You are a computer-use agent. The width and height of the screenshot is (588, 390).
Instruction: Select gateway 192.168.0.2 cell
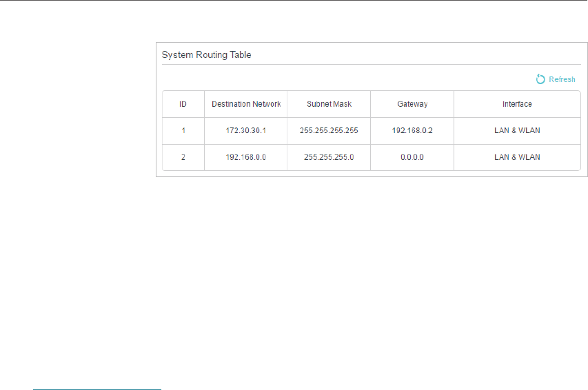[412, 131]
